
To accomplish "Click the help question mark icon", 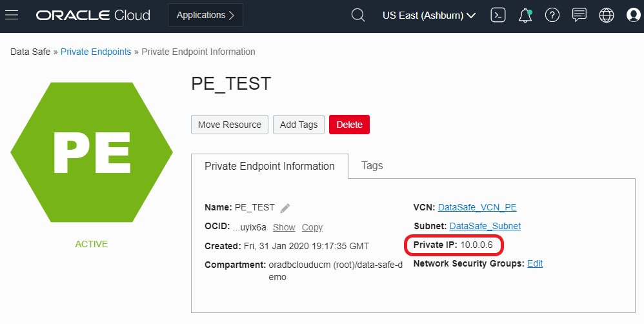I will [552, 15].
